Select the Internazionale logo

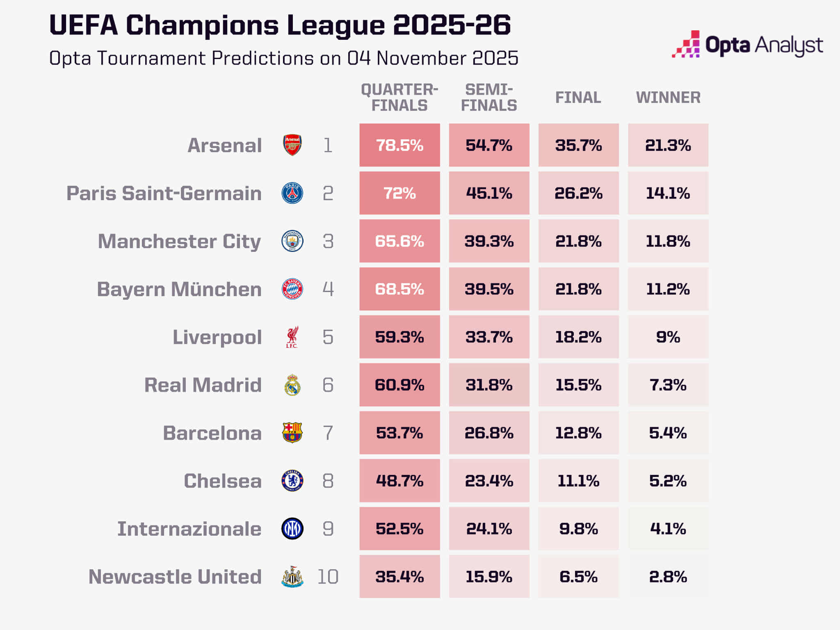pyautogui.click(x=292, y=529)
